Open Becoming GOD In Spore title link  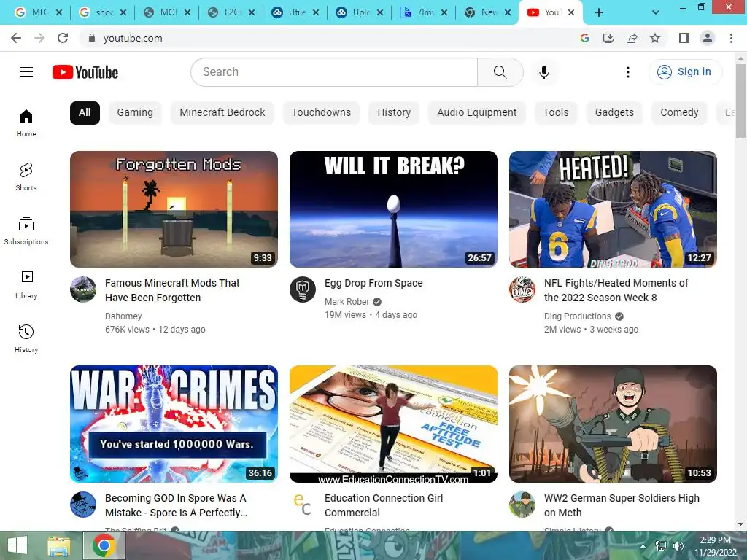click(x=177, y=505)
